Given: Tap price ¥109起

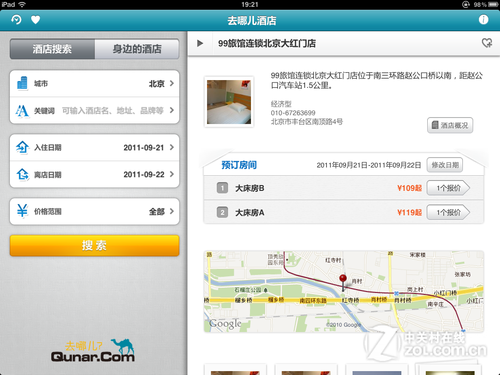Looking at the screenshot, I should (x=409, y=188).
